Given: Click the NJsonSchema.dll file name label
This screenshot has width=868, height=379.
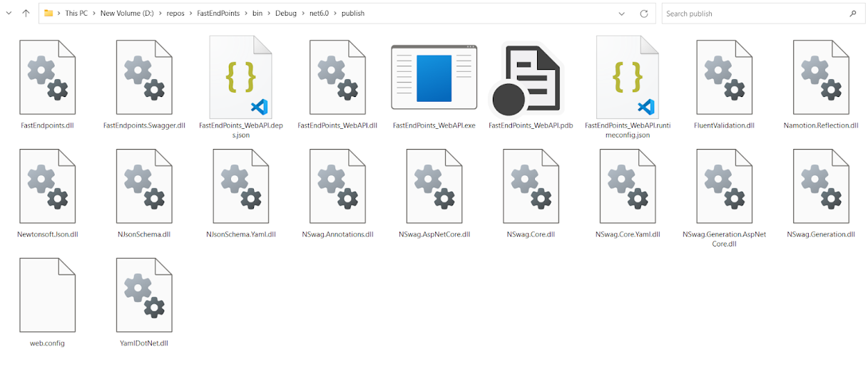Looking at the screenshot, I should [x=144, y=234].
